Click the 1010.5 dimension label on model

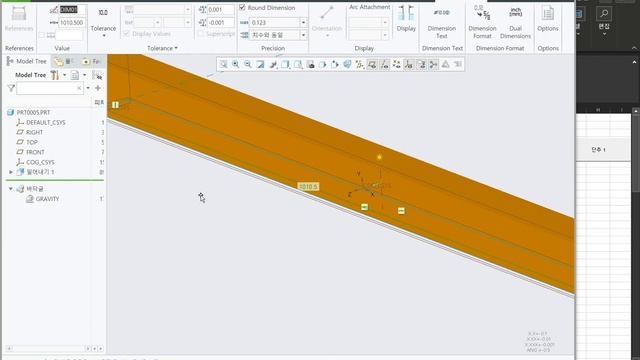point(308,187)
